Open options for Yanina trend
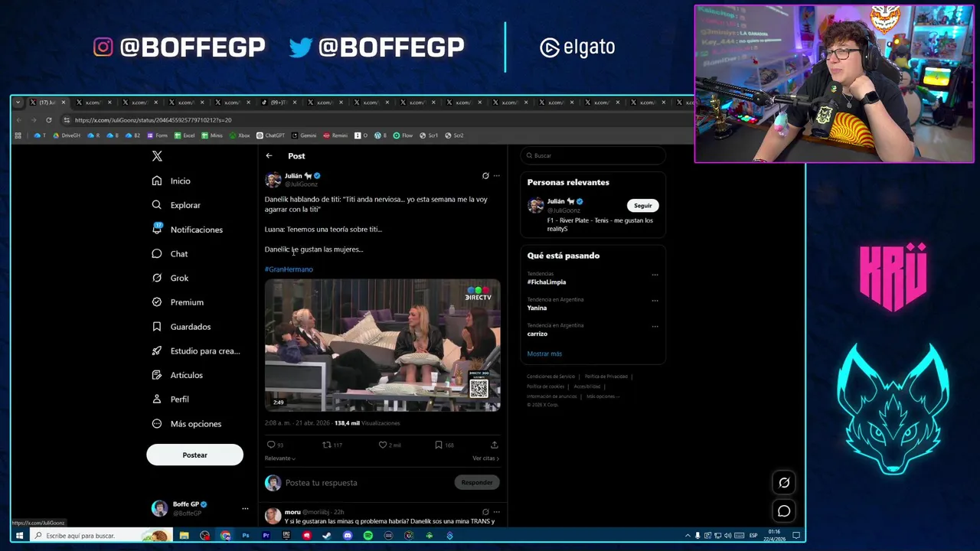The image size is (980, 551). pyautogui.click(x=655, y=301)
